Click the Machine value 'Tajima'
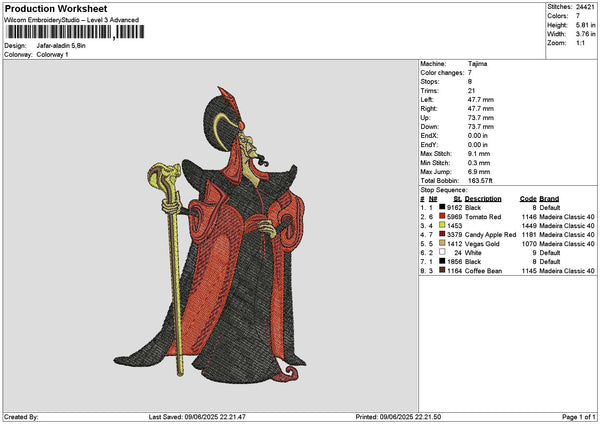Screen dimensions: 600x424 pos(477,64)
